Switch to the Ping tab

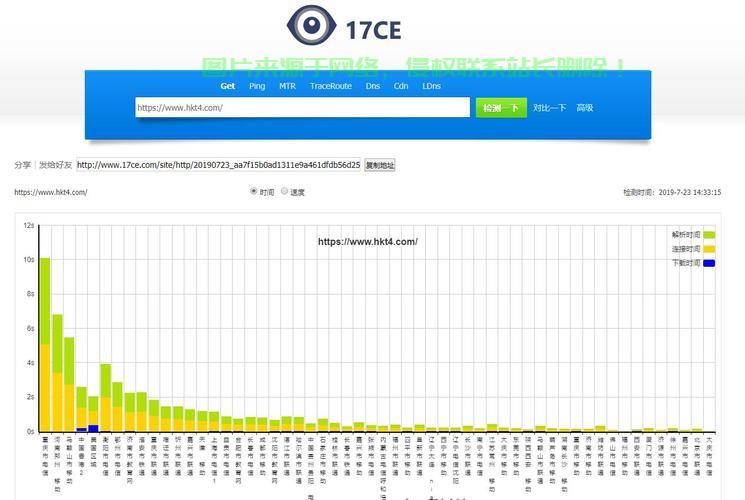tap(257, 86)
